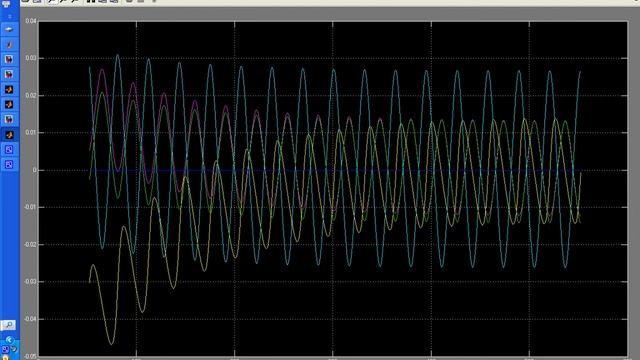Screen dimensions: 640x360
Task: Click the -0.02 y-axis tick label
Action: click(30, 244)
